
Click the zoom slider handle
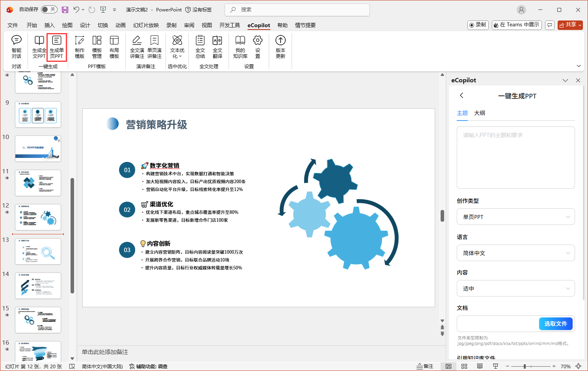525,366
